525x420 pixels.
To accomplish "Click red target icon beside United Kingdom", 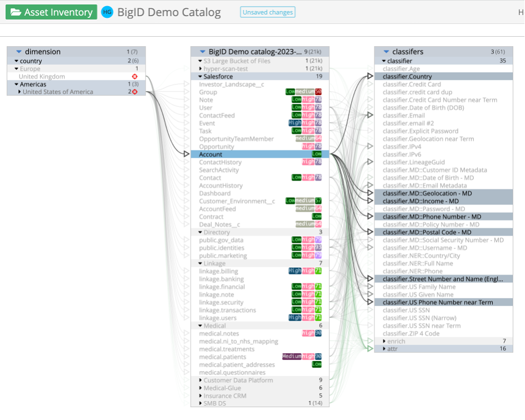I will click(135, 76).
